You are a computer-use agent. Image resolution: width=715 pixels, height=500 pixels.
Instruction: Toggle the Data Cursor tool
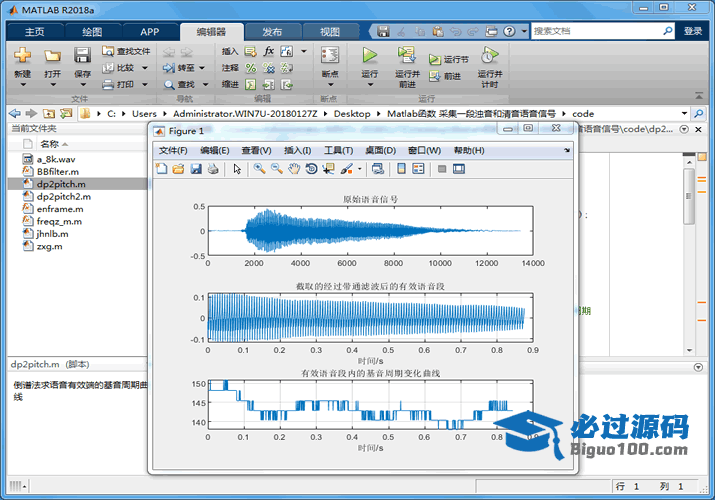pos(328,169)
